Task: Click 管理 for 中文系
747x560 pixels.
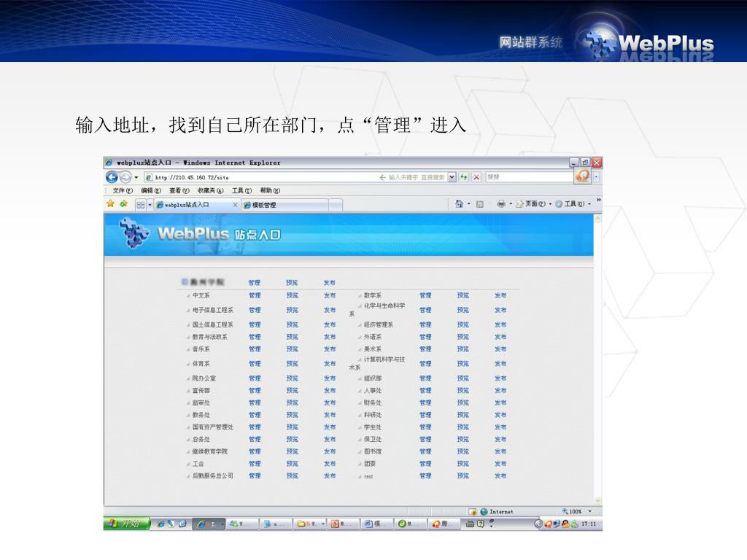Action: [x=255, y=295]
